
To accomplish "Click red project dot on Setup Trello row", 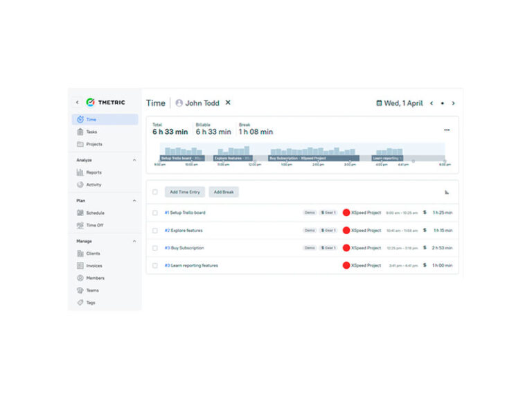I will coord(346,213).
